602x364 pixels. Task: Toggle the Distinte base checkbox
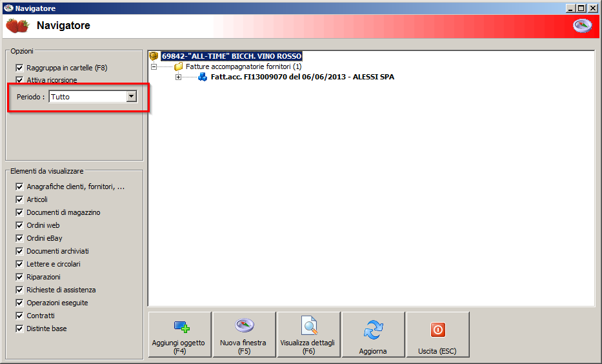[x=19, y=329]
